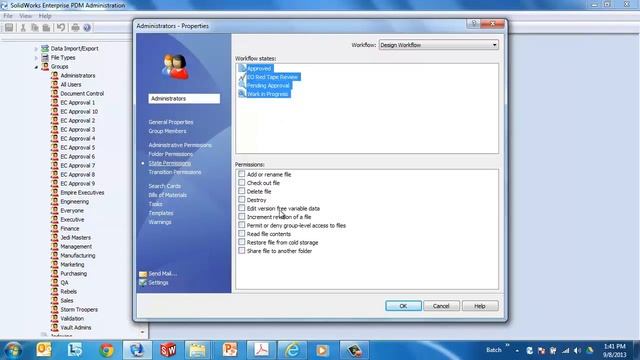Screen dimensions: 640x360
Task: Go to General Properties page
Action: [x=171, y=122]
